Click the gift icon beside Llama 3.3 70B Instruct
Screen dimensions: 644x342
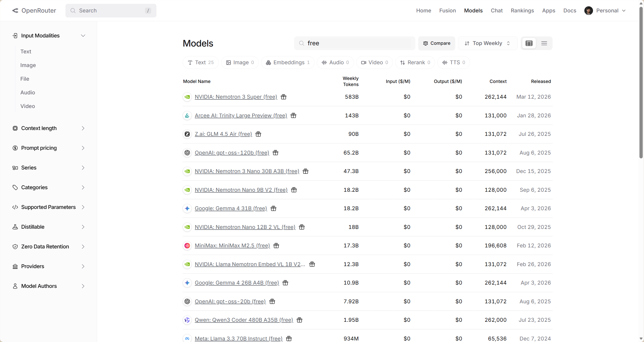pos(289,338)
